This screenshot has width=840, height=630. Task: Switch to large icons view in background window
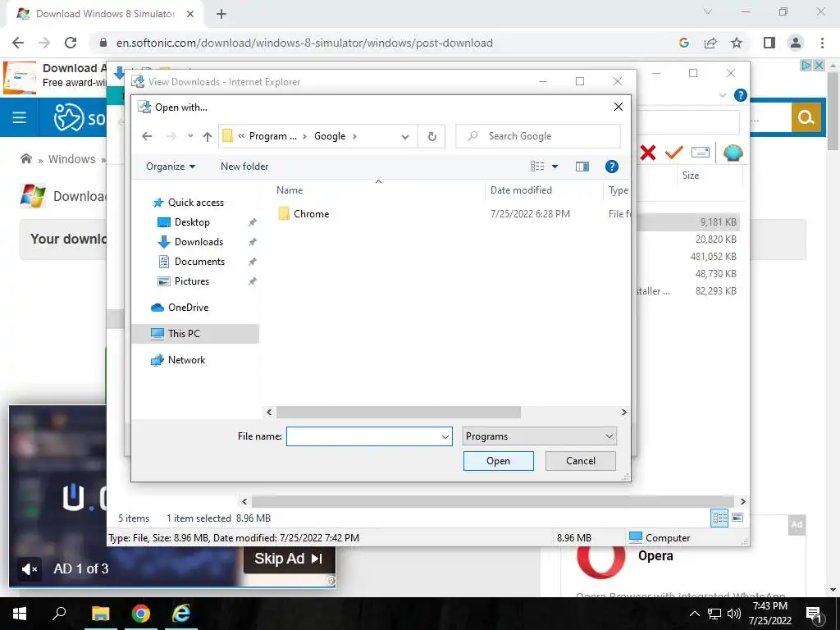[x=737, y=518]
